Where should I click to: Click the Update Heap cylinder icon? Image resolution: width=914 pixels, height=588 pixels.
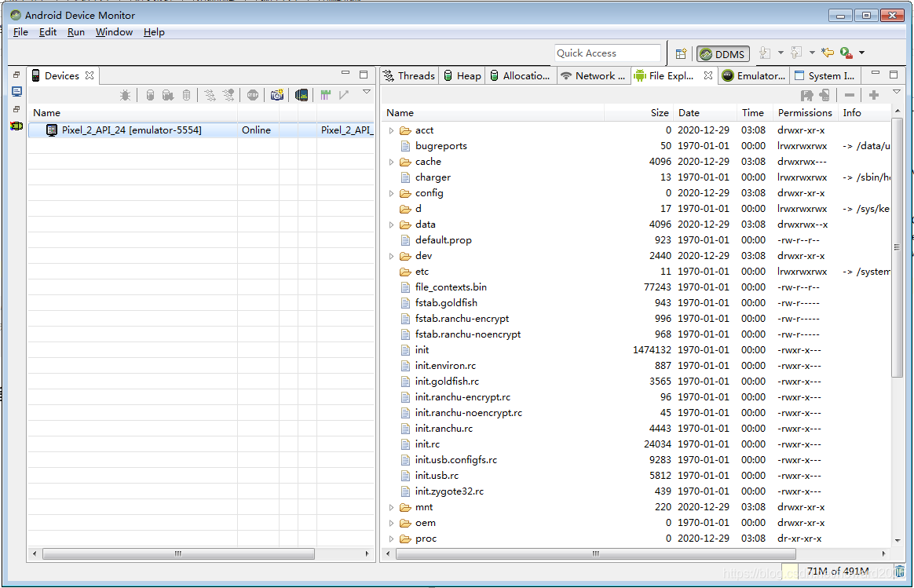coord(150,95)
